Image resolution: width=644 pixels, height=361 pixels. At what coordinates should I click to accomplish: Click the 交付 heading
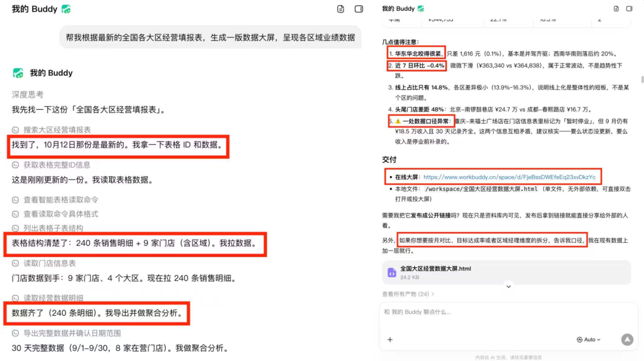tap(389, 159)
